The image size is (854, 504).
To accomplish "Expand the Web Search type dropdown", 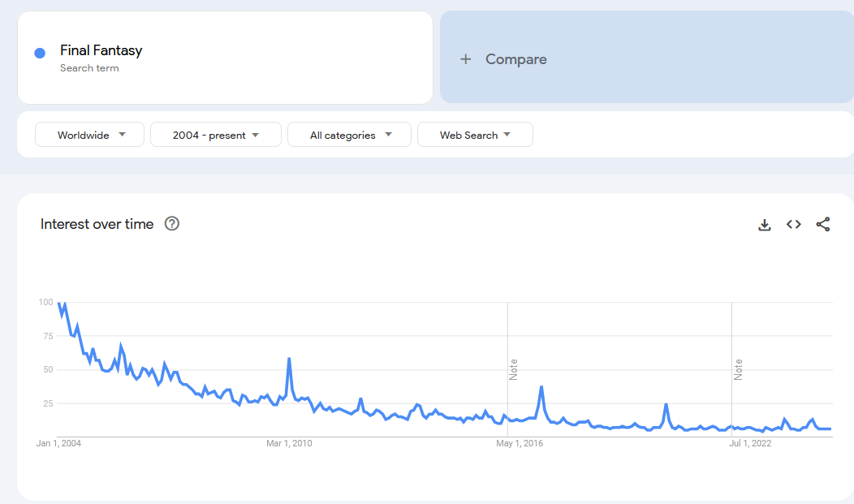I will pyautogui.click(x=475, y=135).
